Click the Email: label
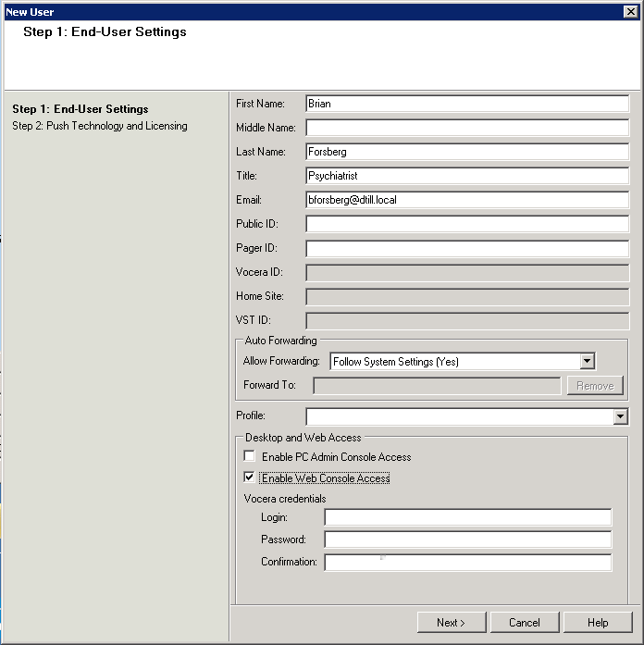Image resolution: width=644 pixels, height=645 pixels. (x=249, y=200)
